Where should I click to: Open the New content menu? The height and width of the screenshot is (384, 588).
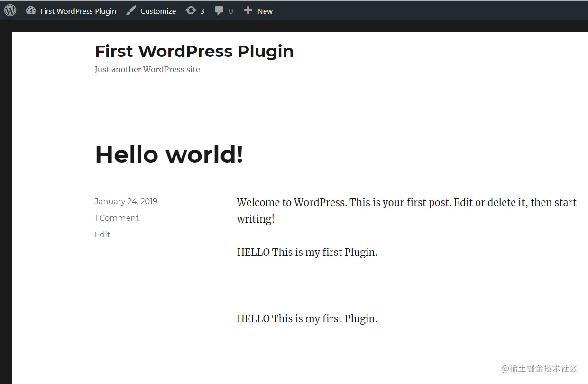258,11
